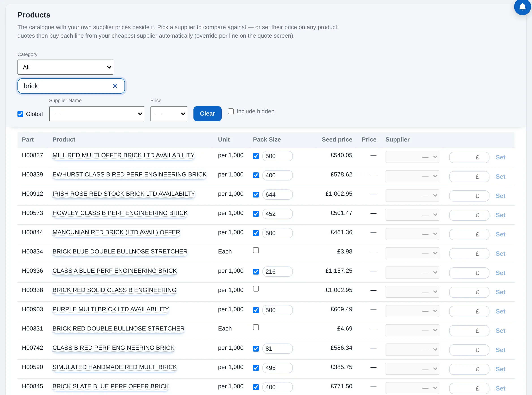This screenshot has width=532, height=395.
Task: Click the Clear filters button
Action: (207, 114)
